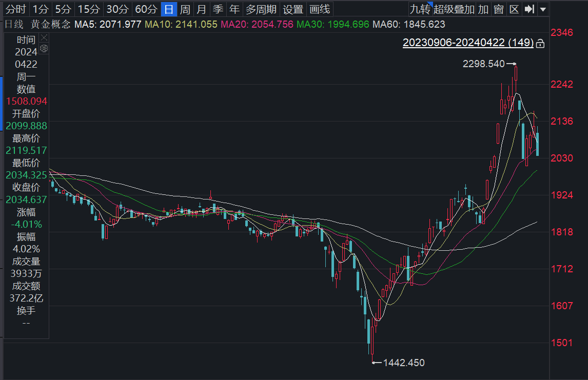Select the 60分 period tab

146,9
